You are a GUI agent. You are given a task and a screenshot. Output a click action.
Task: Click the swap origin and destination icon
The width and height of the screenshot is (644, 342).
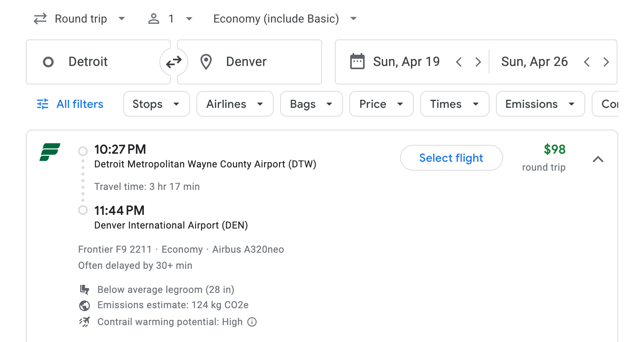tap(173, 62)
